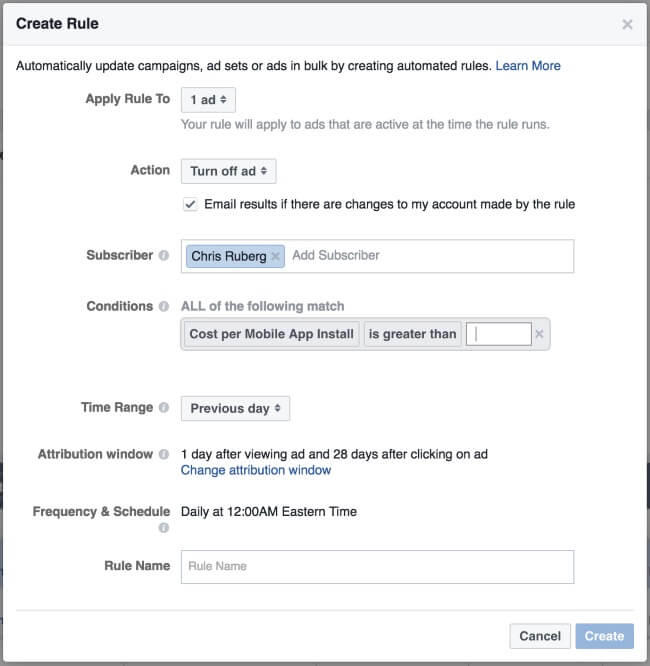This screenshot has width=650, height=666.
Task: Select the Cost per Mobile App Install metric
Action: pos(272,334)
